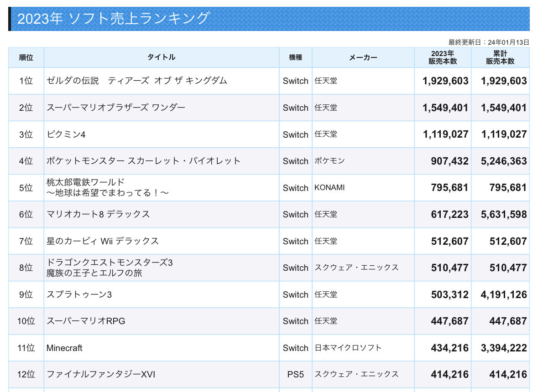The image size is (538, 392).
Task: Click Switch platform cell in ピクミン4 row
Action: click(x=295, y=134)
